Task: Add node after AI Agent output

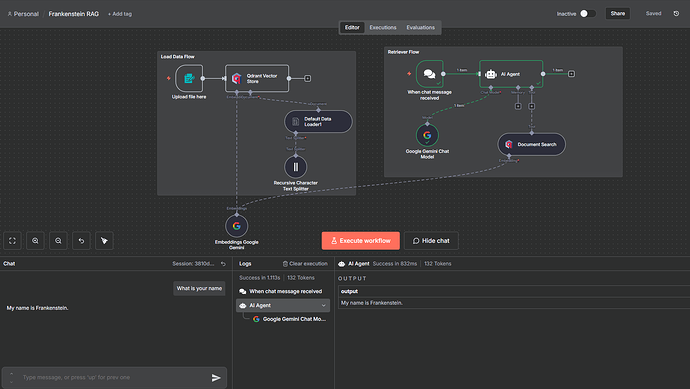Action: [x=571, y=74]
